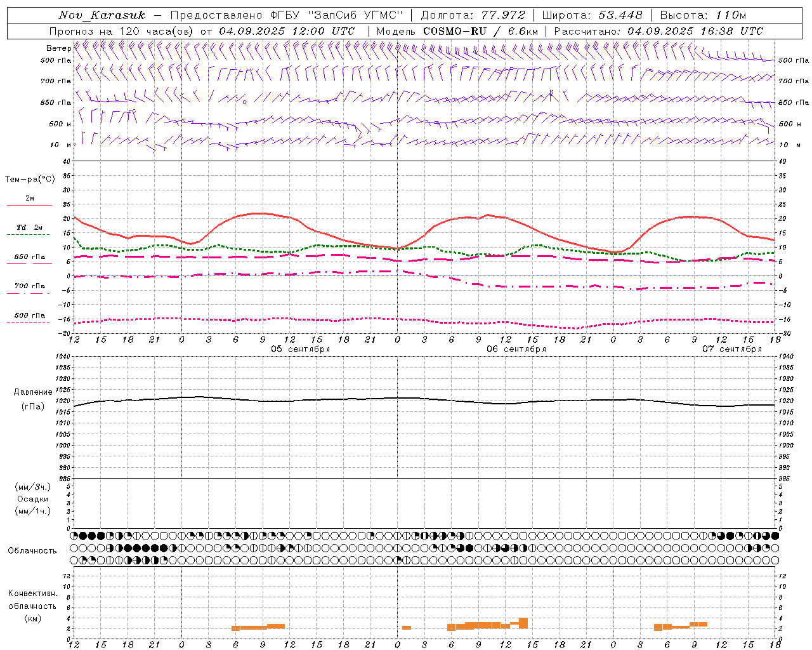Click the "Ветер" wind panel label
The width and height of the screenshot is (812, 650).
(58, 48)
